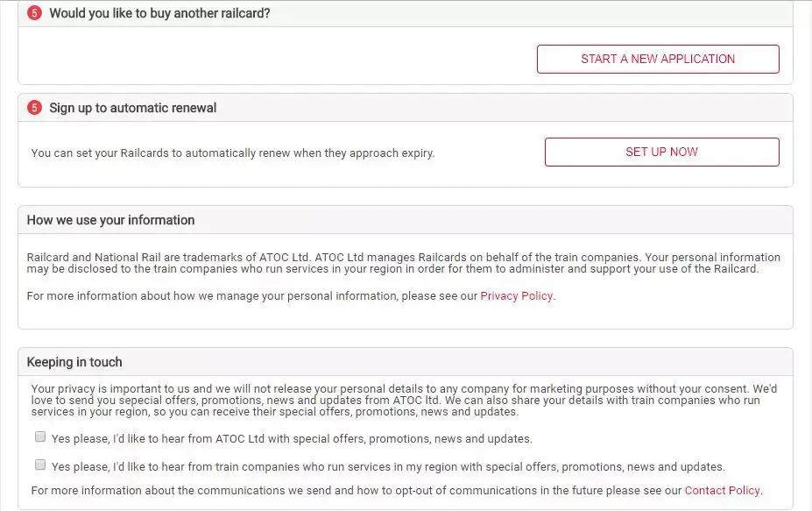
Task: Enable offers from train companies checkbox
Action: point(40,464)
